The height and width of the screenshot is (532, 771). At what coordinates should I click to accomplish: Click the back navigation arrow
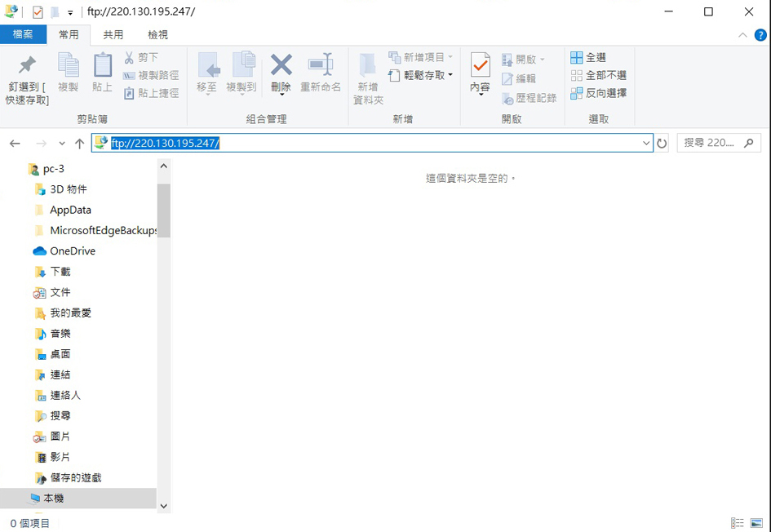[15, 143]
